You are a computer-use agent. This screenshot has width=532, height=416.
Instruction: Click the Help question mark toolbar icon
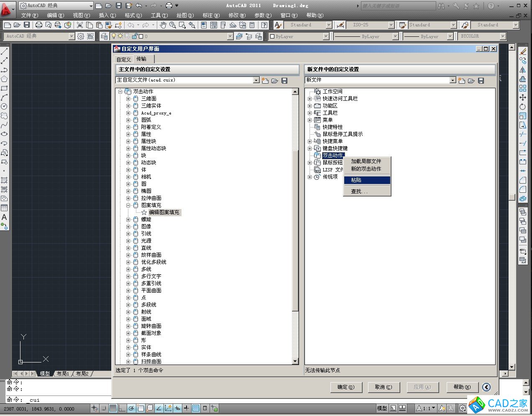pyautogui.click(x=264, y=25)
